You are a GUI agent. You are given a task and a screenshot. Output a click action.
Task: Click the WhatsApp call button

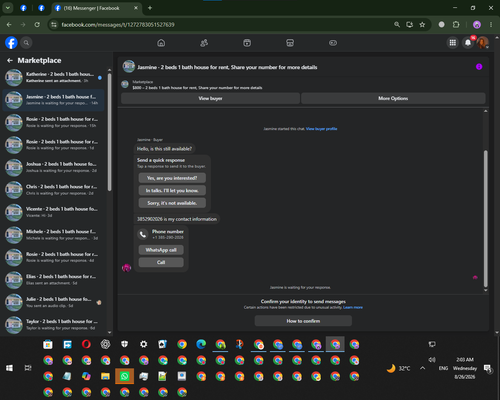(x=161, y=250)
